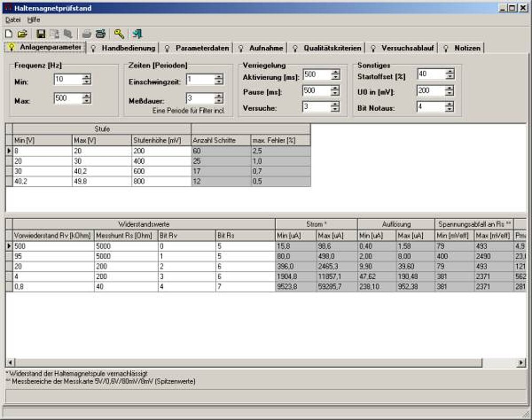Decrease U0 in [mV] with down arrow
532x420 pixels.
(450, 93)
